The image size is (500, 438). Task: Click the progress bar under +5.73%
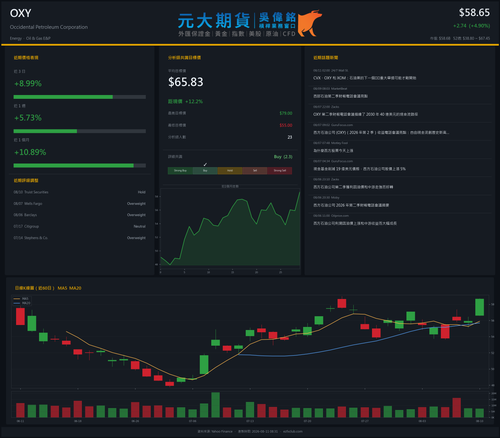[x=80, y=131]
